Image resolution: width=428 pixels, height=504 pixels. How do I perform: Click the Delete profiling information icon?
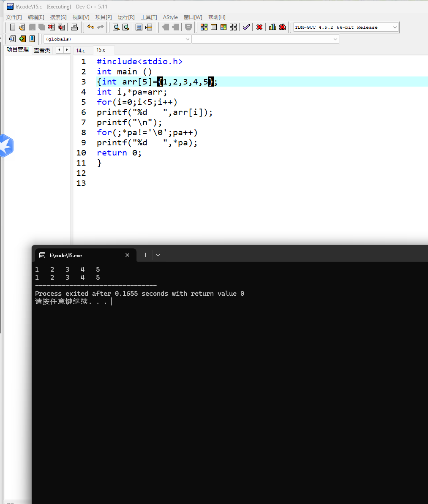click(282, 27)
